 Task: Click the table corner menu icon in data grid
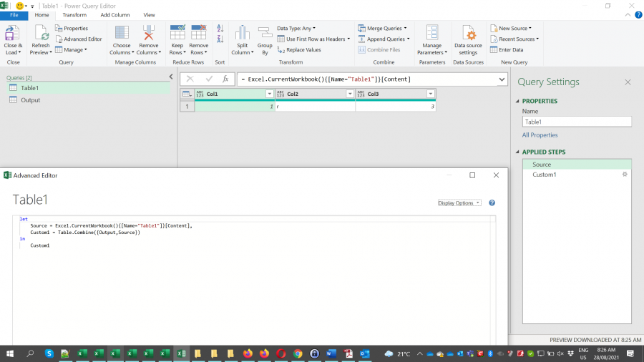187,94
